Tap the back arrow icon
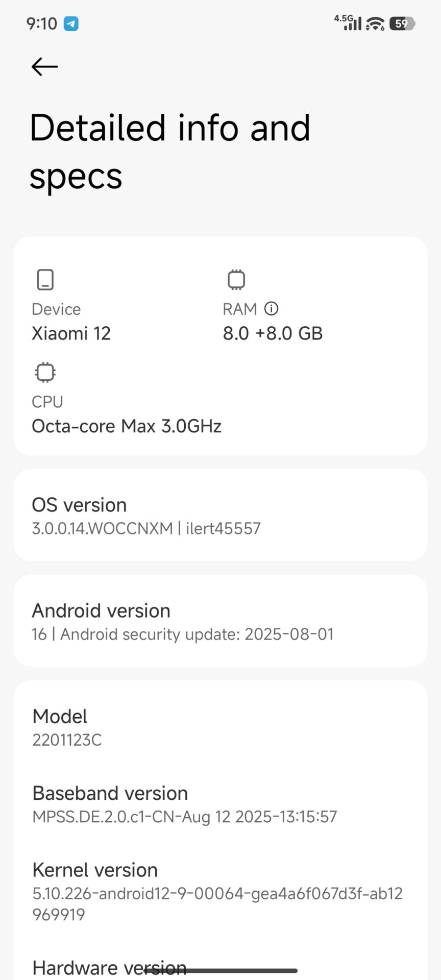 point(45,66)
